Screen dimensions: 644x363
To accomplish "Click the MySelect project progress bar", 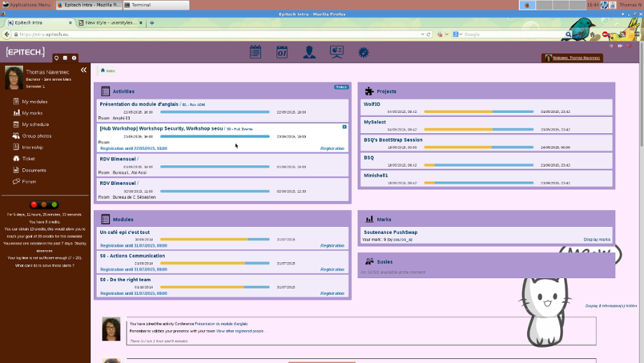I will tap(479, 130).
